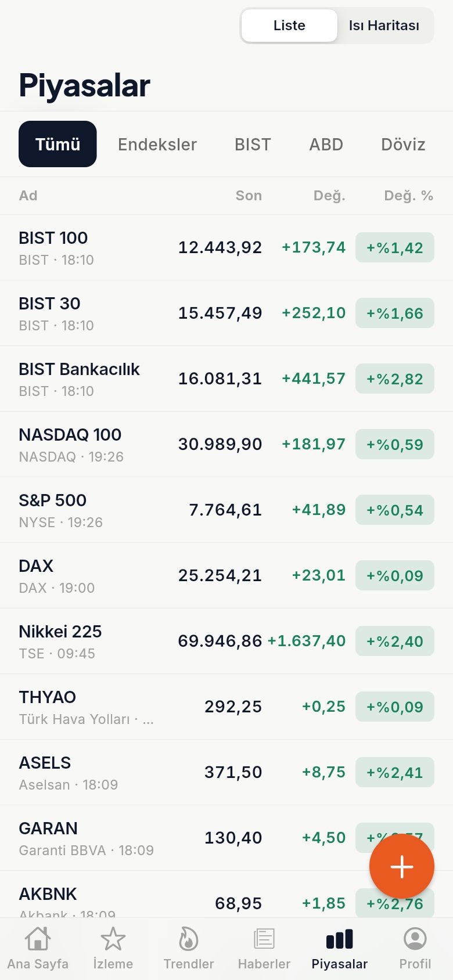
Task: Open the BIST 100 index row
Action: click(227, 247)
